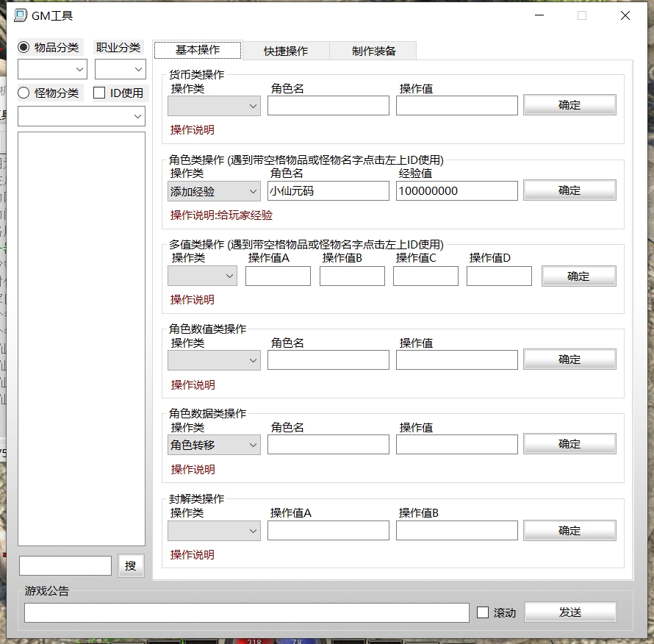This screenshot has height=644, width=654.
Task: Click 确定 in the 角色类操作 section
Action: (x=569, y=190)
